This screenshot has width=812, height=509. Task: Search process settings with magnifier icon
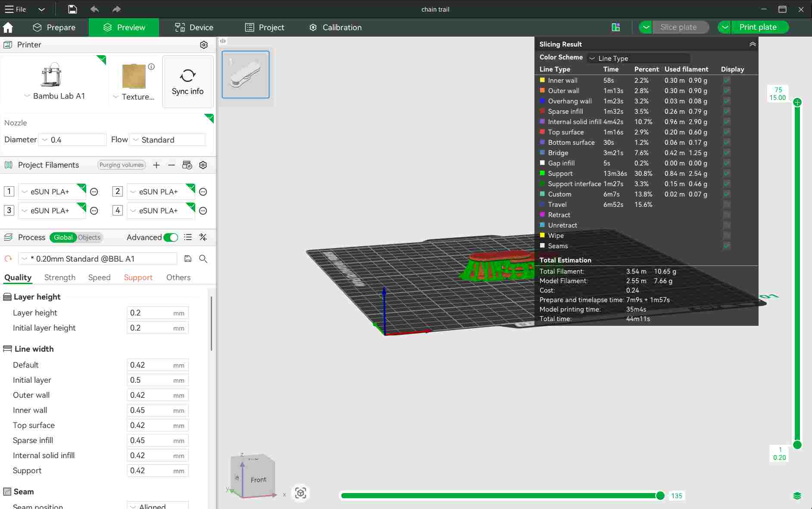pyautogui.click(x=203, y=259)
